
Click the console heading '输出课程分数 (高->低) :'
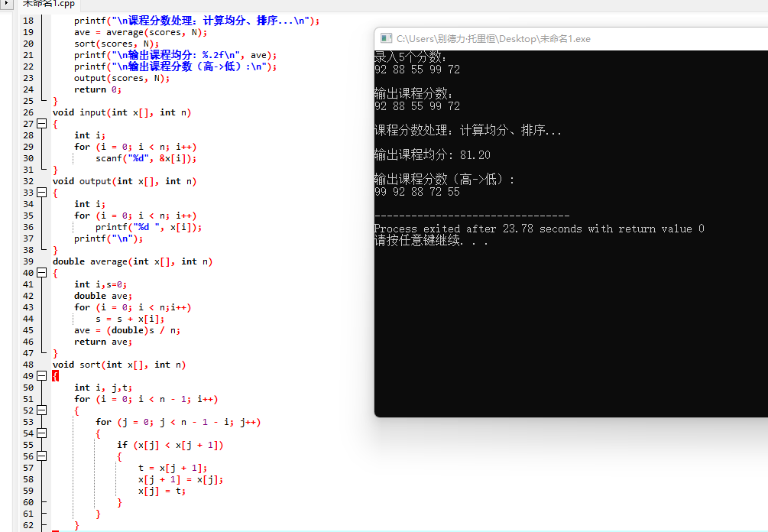click(x=444, y=180)
